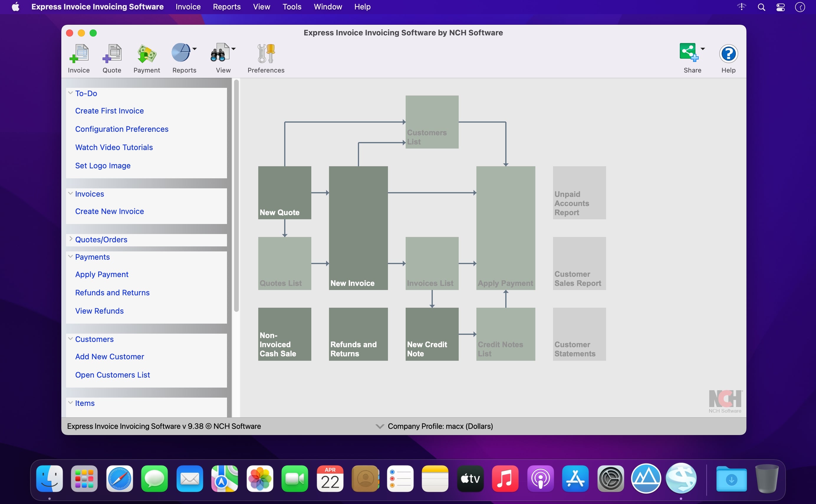Open the View toolbar dropdown arrow
Screen dimensions: 816x504
click(x=234, y=49)
